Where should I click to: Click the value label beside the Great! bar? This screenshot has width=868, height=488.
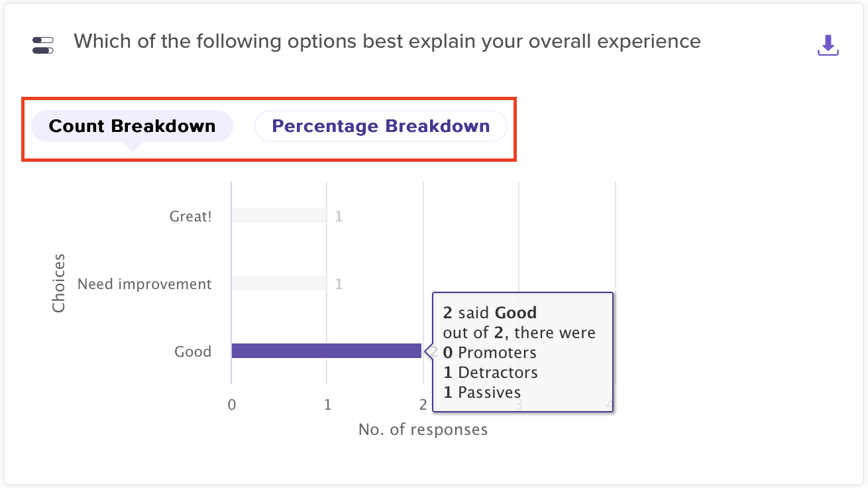(339, 216)
